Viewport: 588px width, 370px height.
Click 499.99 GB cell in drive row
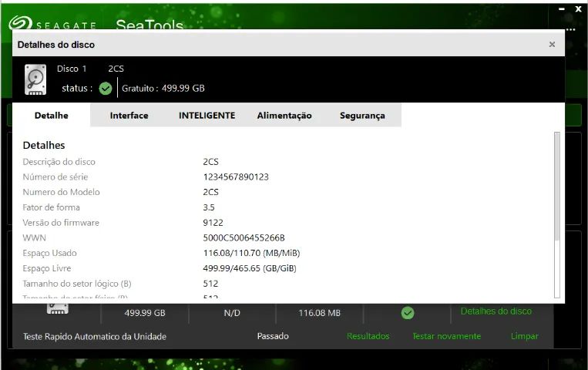tap(145, 313)
